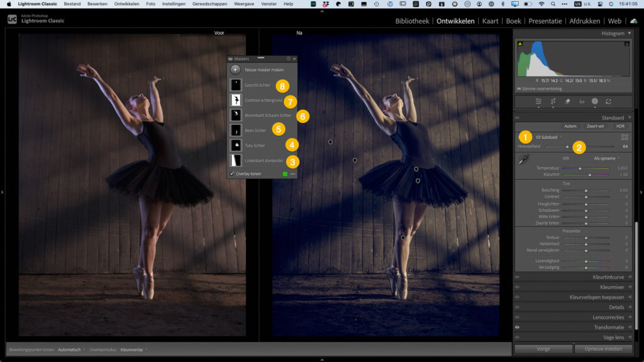Open the Ontwikkelen menu
Image resolution: width=644 pixels, height=362 pixels.
[x=126, y=4]
